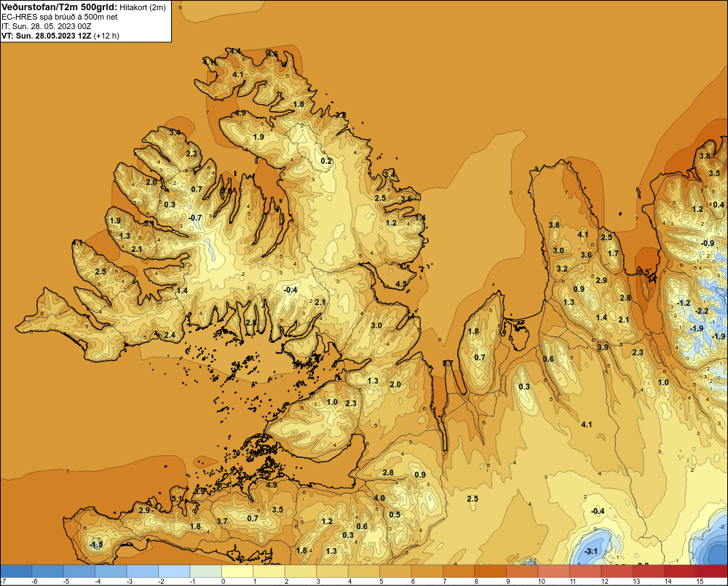Screen dimensions: 728x586
Task: Click the '15' legend tick label
Action: 699,582
